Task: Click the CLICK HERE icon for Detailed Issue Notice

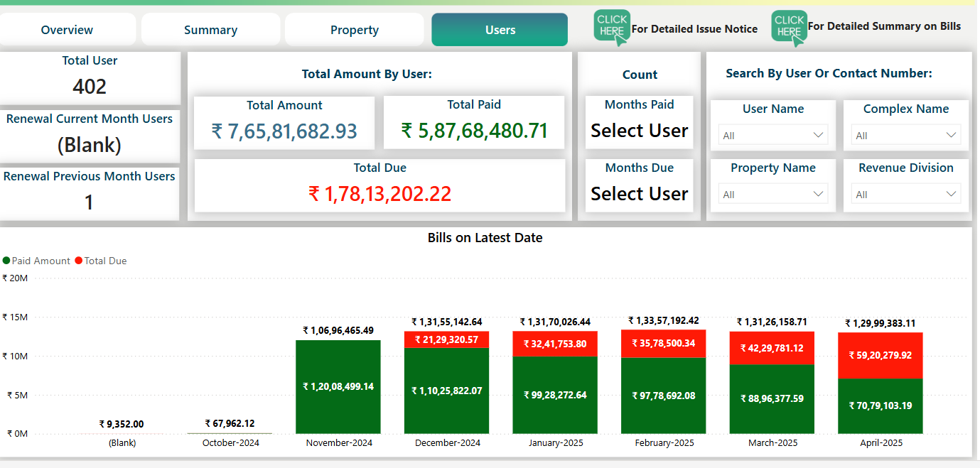Action: (x=611, y=28)
